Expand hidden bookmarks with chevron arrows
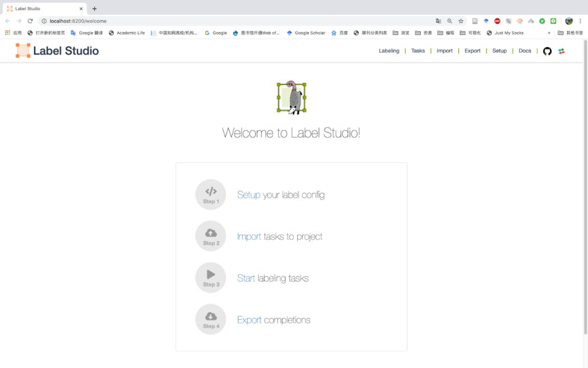This screenshot has width=588, height=368. point(549,33)
